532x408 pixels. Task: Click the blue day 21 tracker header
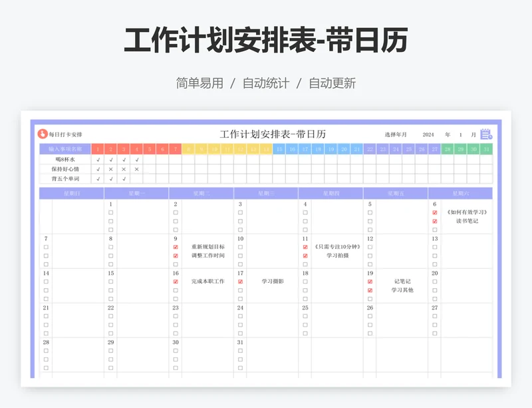coord(357,149)
